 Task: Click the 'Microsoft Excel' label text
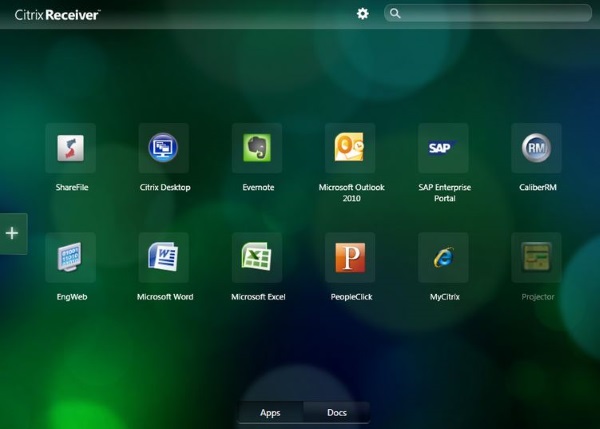pos(258,297)
